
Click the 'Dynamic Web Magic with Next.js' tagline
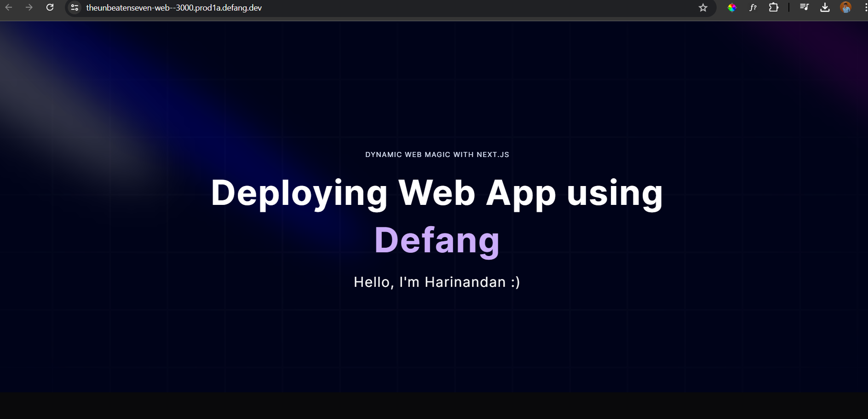point(437,155)
